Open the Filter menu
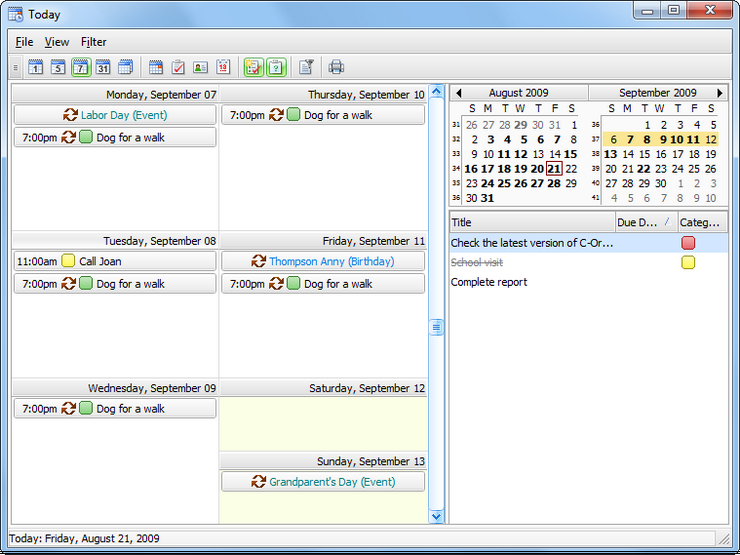Image resolution: width=740 pixels, height=555 pixels. (x=94, y=42)
